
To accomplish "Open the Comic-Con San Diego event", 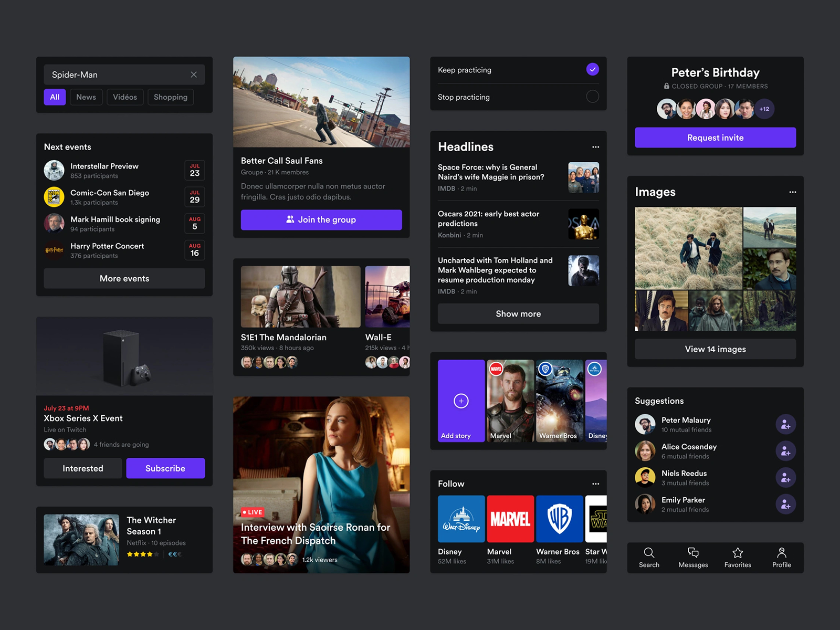I will click(x=124, y=197).
